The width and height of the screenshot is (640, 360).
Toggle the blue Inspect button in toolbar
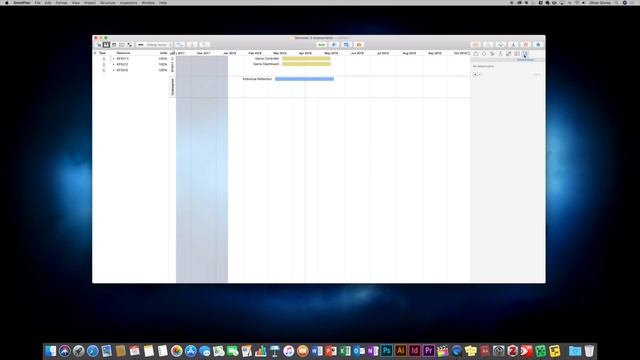pyautogui.click(x=538, y=44)
